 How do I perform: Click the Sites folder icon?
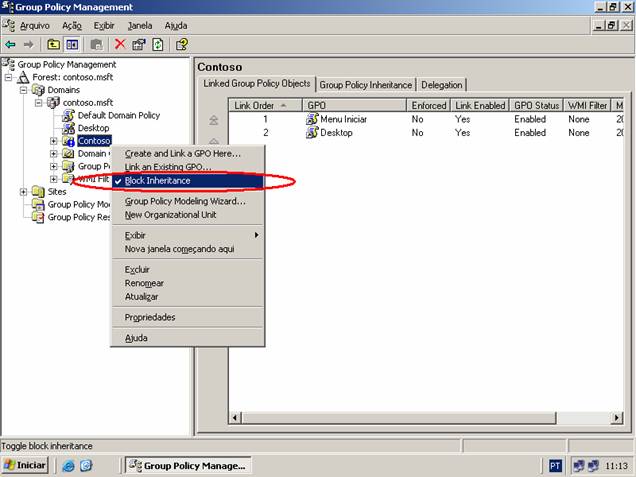pos(38,191)
